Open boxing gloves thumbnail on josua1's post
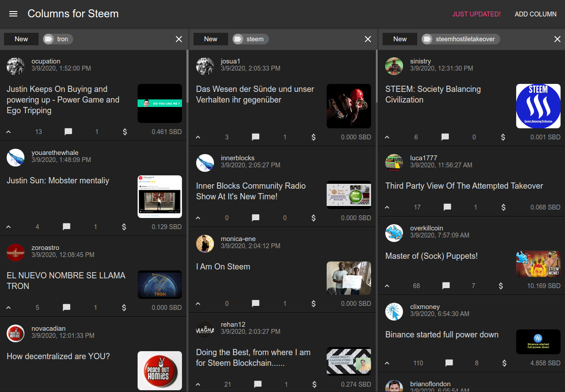The width and height of the screenshot is (565, 392). coord(349,106)
